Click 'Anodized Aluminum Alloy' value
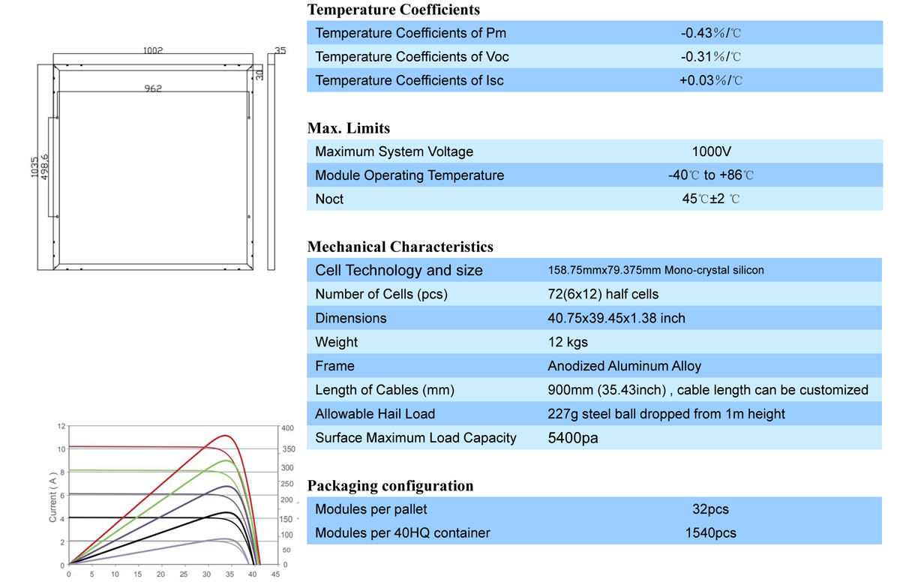 (625, 366)
